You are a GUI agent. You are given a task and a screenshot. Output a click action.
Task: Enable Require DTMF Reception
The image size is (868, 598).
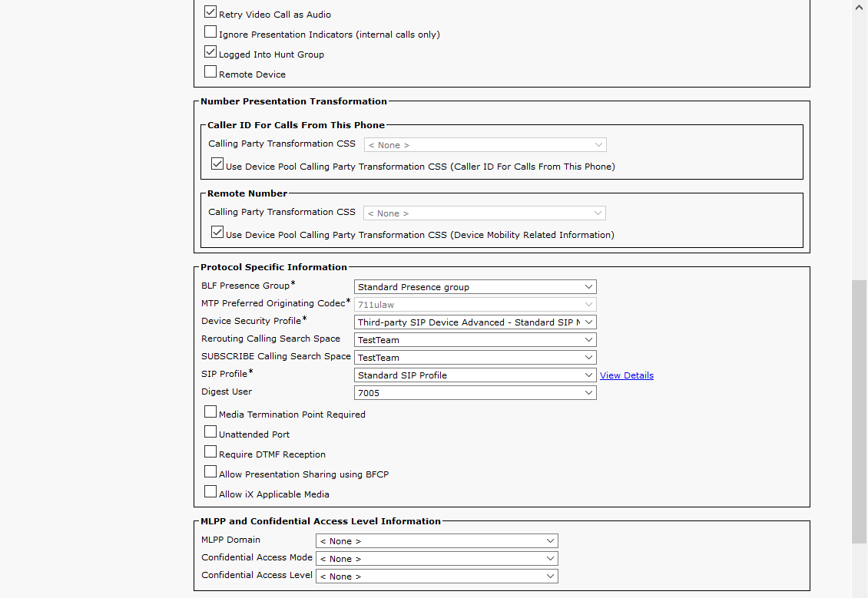[210, 453]
